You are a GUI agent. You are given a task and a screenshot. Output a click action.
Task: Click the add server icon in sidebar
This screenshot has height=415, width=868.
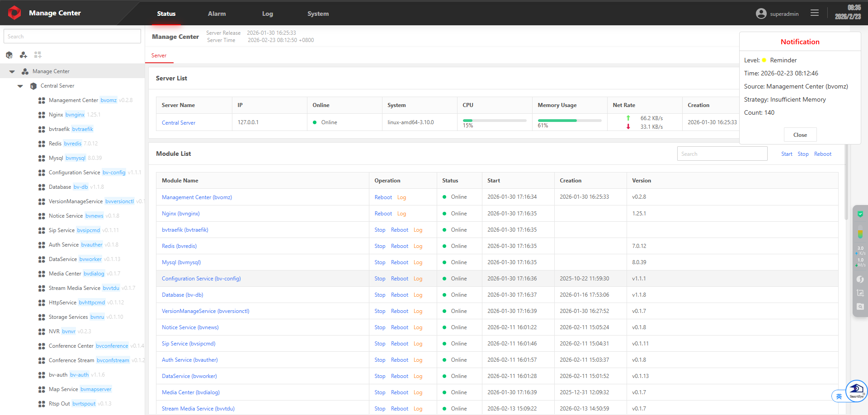click(x=9, y=55)
